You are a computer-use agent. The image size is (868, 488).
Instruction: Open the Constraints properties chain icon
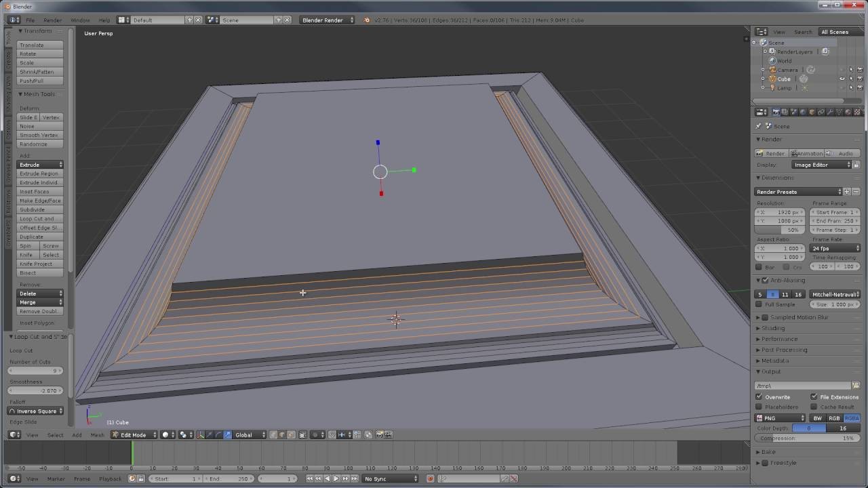821,112
